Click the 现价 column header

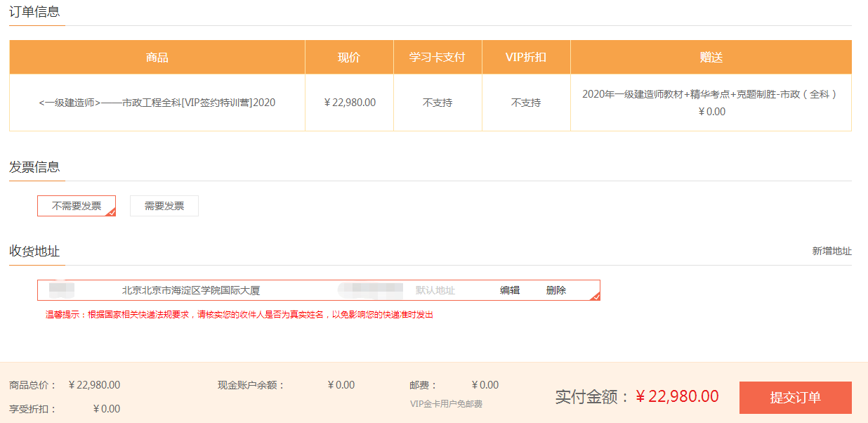click(349, 57)
